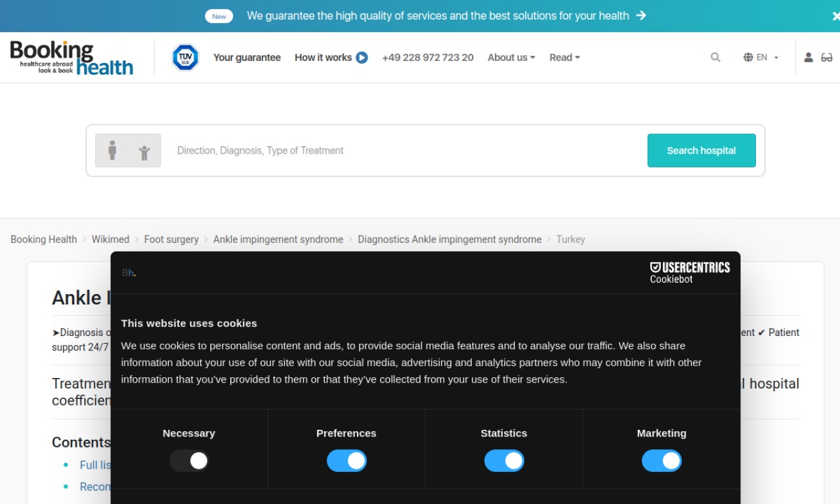Expand the About us menu
This screenshot has width=840, height=504.
click(511, 58)
